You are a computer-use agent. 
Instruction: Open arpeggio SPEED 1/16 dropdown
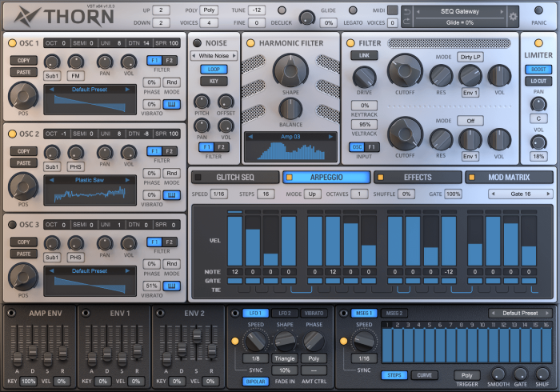coord(219,194)
